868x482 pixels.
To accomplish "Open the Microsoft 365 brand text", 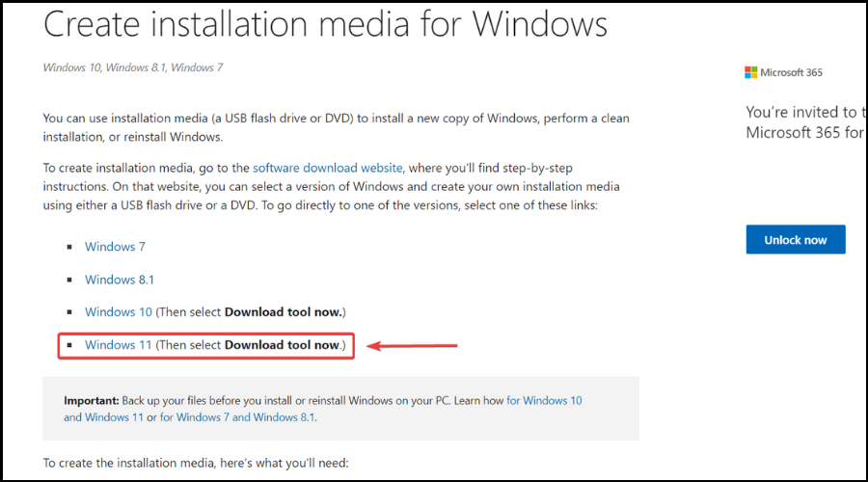I will coord(791,72).
